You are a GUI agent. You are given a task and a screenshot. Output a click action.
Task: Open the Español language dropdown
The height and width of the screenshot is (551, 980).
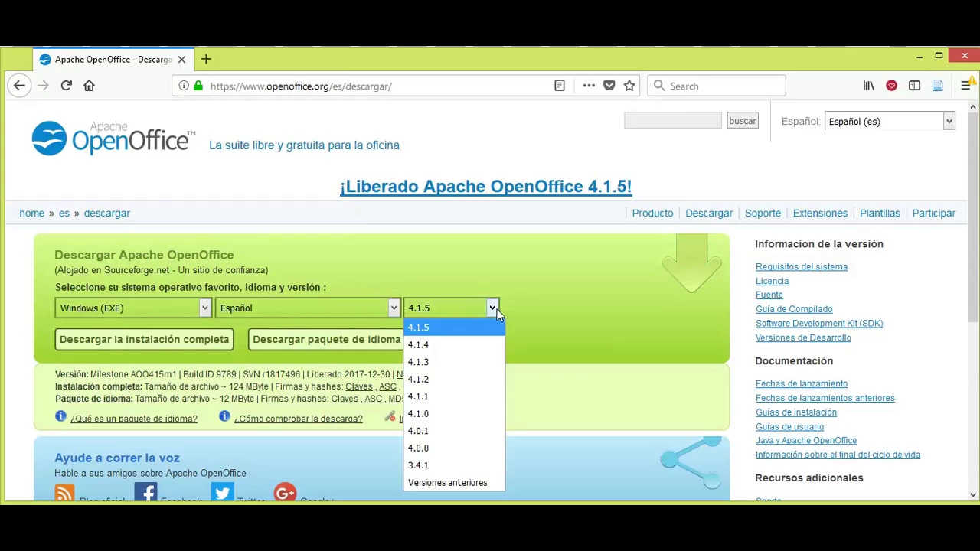click(x=308, y=308)
